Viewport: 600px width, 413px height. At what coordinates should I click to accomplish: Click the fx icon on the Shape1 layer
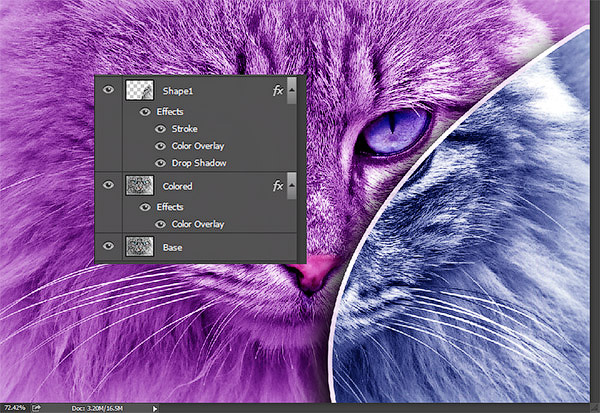pyautogui.click(x=278, y=90)
